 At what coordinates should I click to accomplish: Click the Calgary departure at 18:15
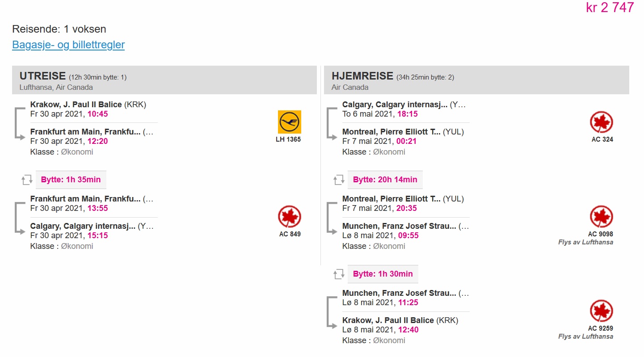(x=404, y=109)
